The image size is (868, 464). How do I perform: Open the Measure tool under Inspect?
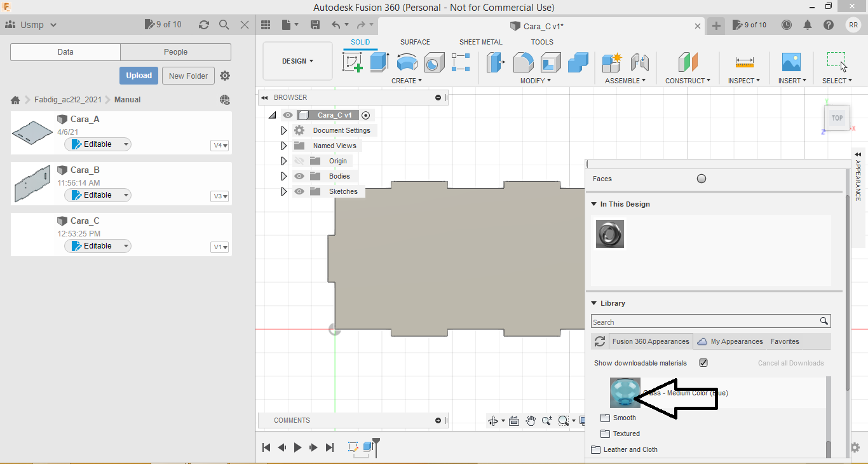click(744, 62)
